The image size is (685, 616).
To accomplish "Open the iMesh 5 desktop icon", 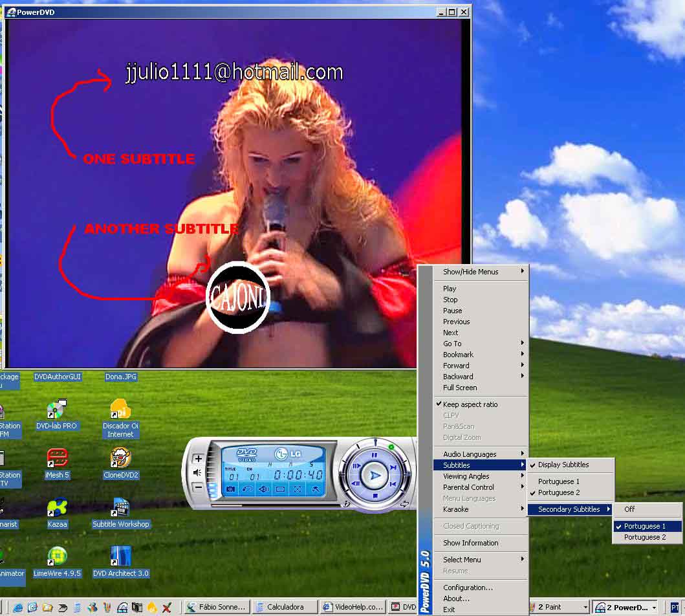I will pyautogui.click(x=57, y=463).
